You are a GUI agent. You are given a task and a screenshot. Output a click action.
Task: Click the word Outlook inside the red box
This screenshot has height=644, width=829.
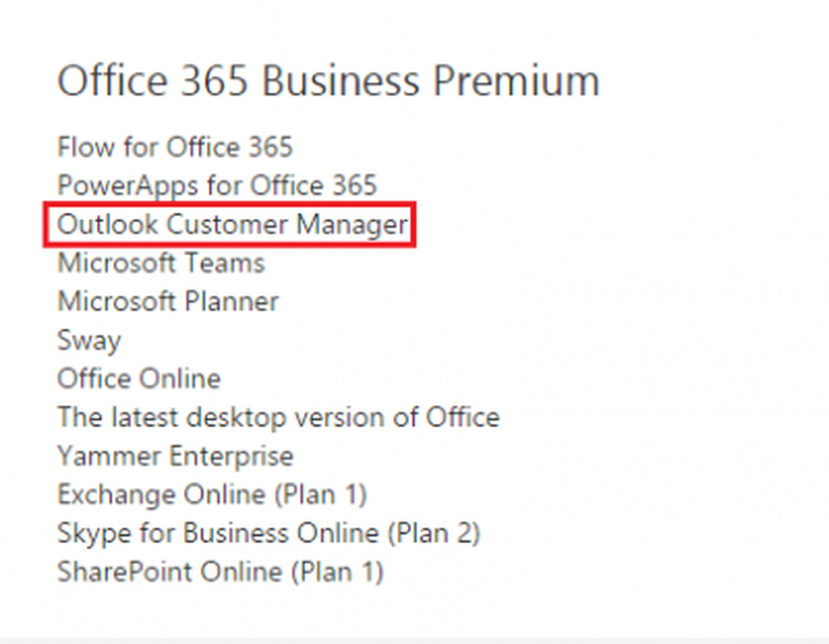107,224
